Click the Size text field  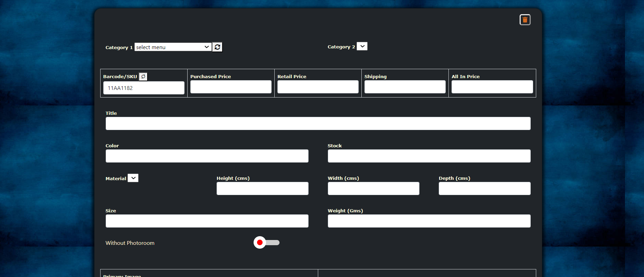pyautogui.click(x=207, y=221)
